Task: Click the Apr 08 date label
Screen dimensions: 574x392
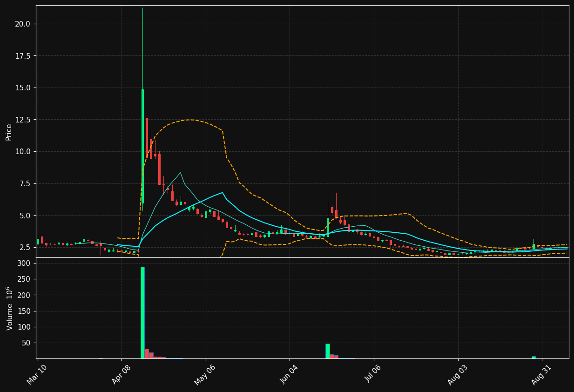Action: click(x=121, y=374)
